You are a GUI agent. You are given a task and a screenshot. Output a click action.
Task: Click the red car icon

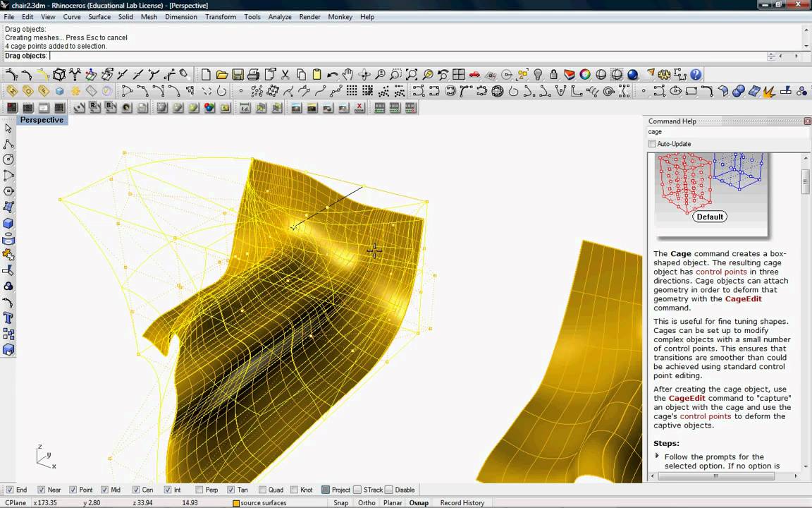tap(474, 75)
